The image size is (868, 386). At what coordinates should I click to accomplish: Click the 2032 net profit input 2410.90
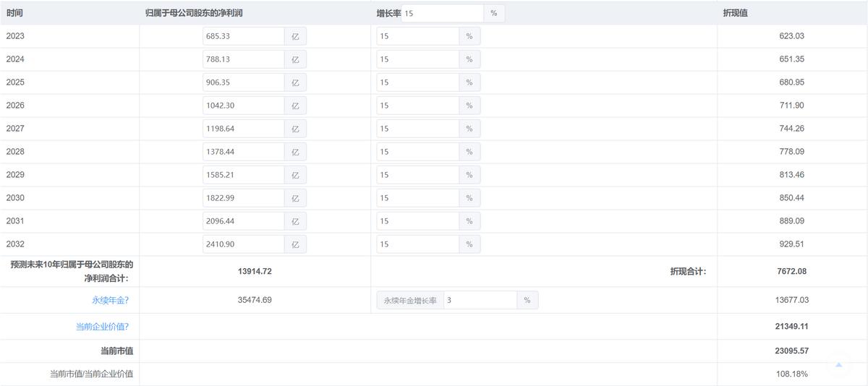pos(243,244)
